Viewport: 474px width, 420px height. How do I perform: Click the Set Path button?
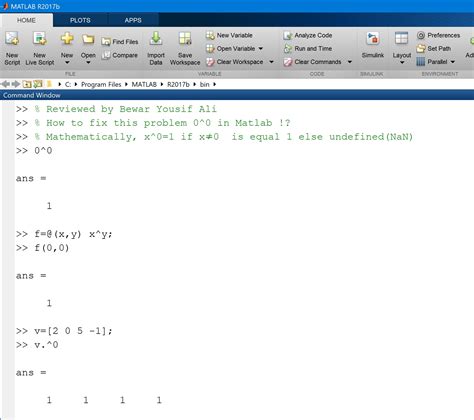point(434,48)
